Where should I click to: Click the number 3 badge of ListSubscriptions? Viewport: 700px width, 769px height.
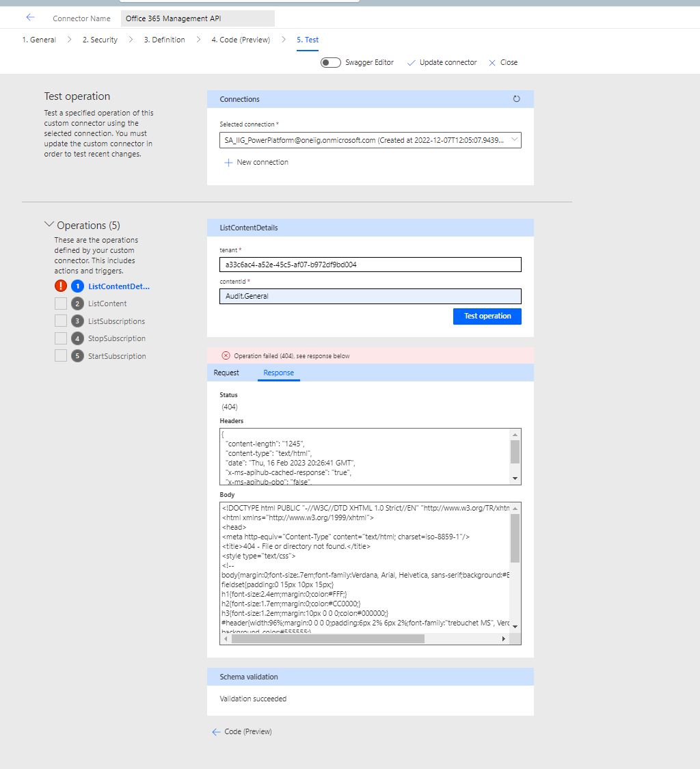[x=77, y=321]
